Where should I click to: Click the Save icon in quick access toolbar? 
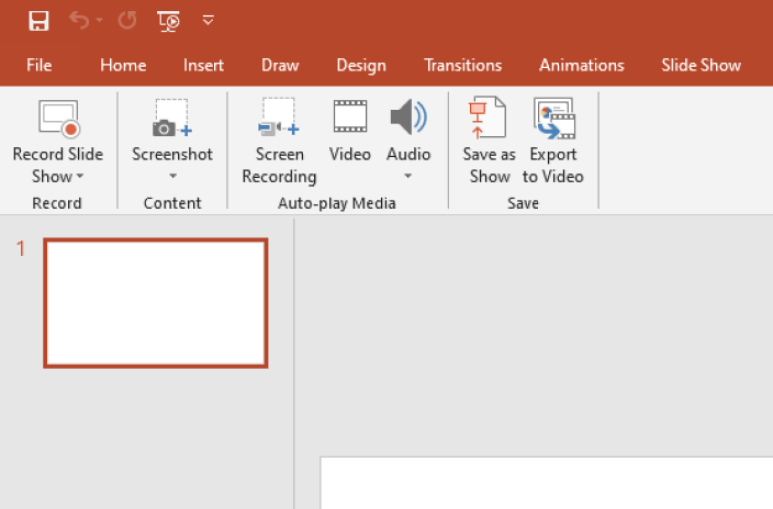(x=38, y=21)
